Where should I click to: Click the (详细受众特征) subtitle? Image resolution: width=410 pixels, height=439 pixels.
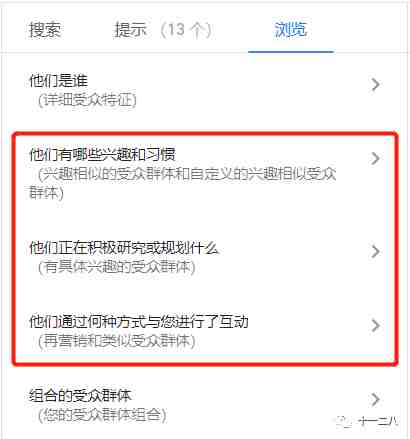point(87,100)
